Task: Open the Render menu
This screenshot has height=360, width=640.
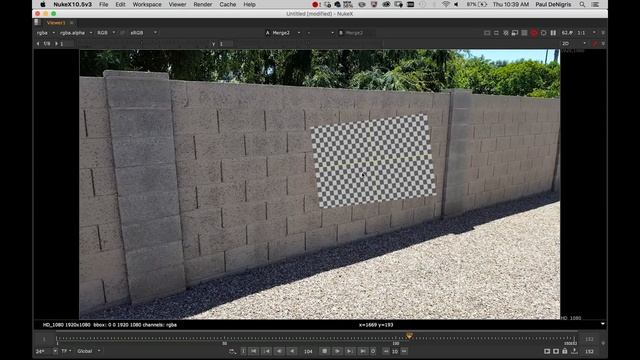Action: (202, 4)
